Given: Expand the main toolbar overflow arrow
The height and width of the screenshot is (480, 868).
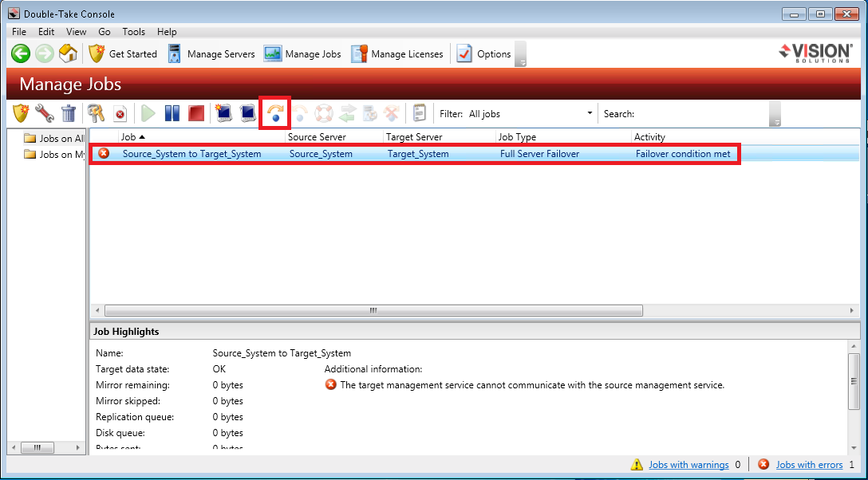Looking at the screenshot, I should (x=521, y=62).
